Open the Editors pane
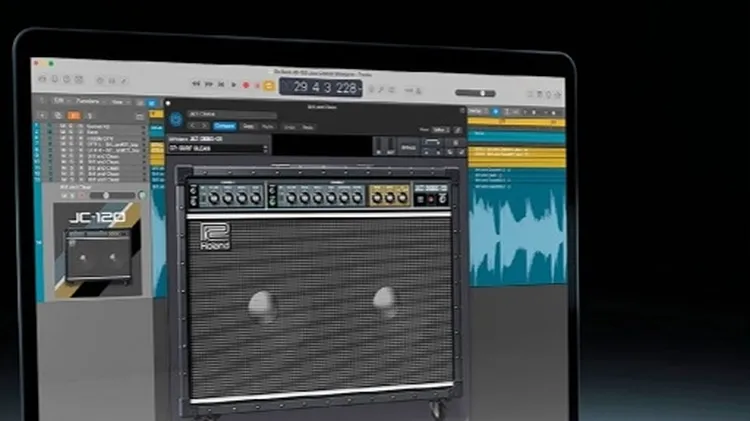750x421 pixels. pos(124,81)
